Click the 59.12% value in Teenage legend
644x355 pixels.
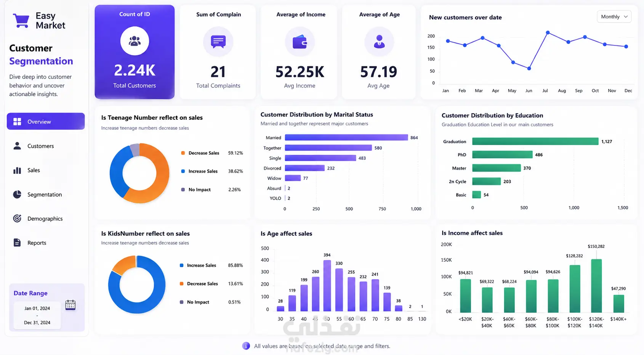click(235, 153)
